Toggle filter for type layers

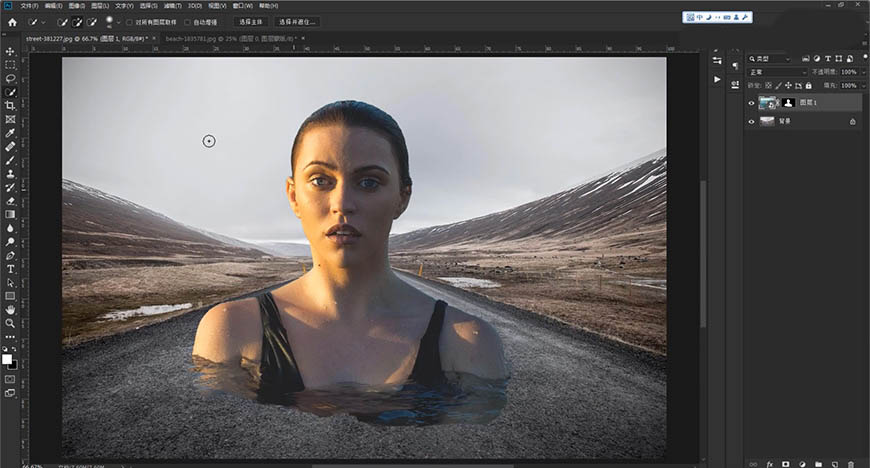[828, 58]
